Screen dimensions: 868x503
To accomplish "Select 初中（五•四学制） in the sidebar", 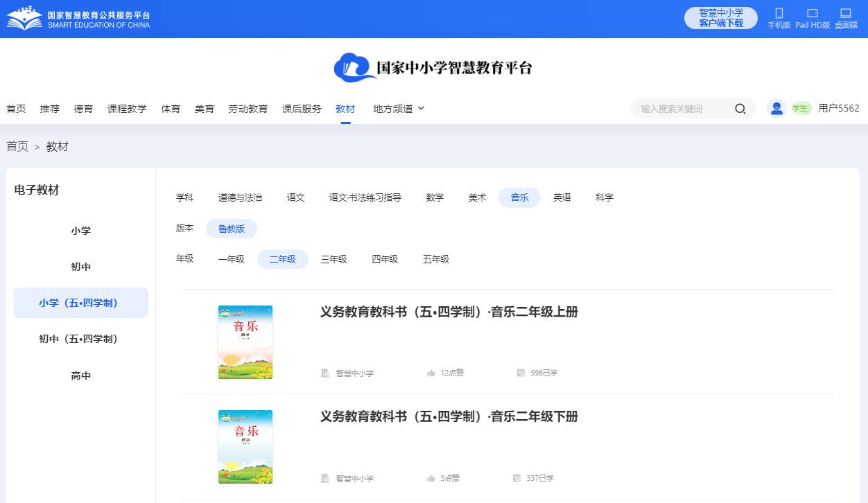I will pos(81,339).
